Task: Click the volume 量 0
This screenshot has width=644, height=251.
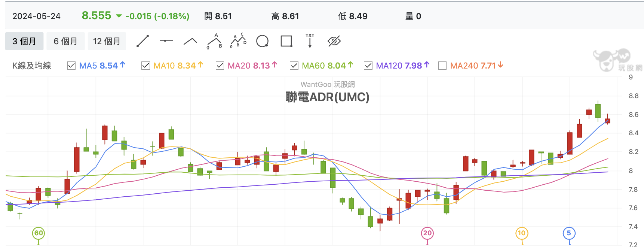Action: pos(413,16)
